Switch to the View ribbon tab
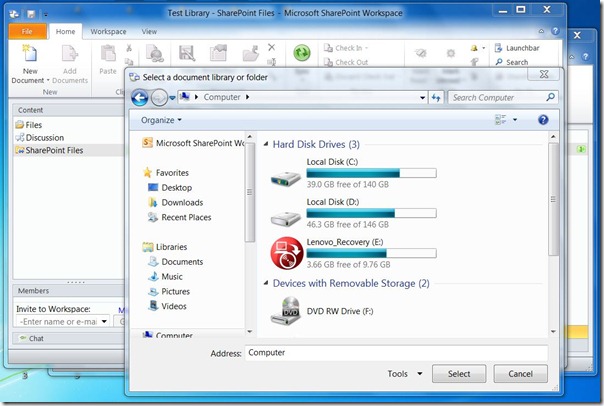The height and width of the screenshot is (406, 604). pos(149,32)
